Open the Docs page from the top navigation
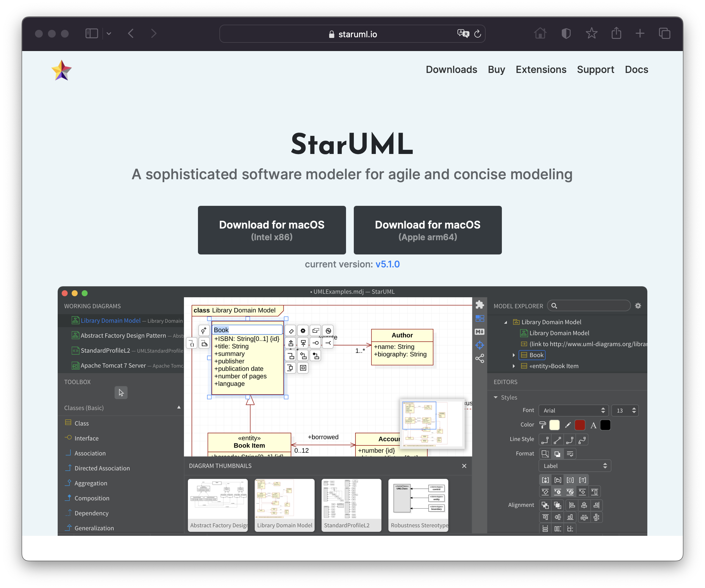The width and height of the screenshot is (705, 588). [637, 69]
